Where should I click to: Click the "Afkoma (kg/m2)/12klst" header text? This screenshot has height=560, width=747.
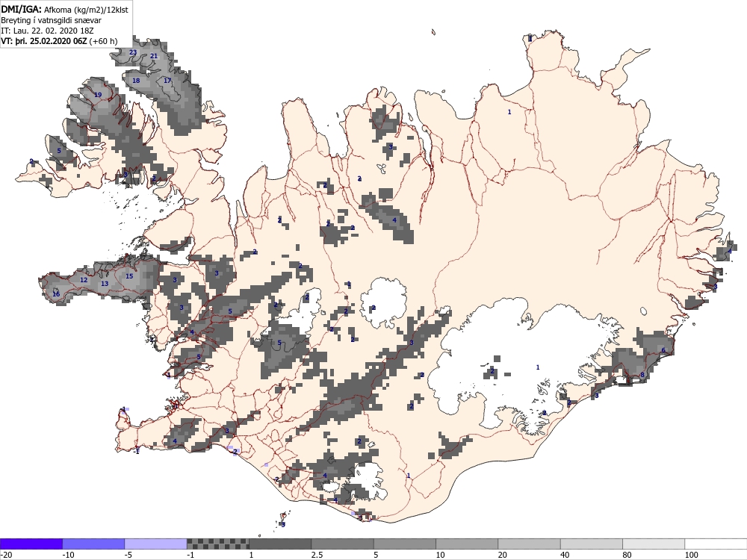(x=86, y=10)
